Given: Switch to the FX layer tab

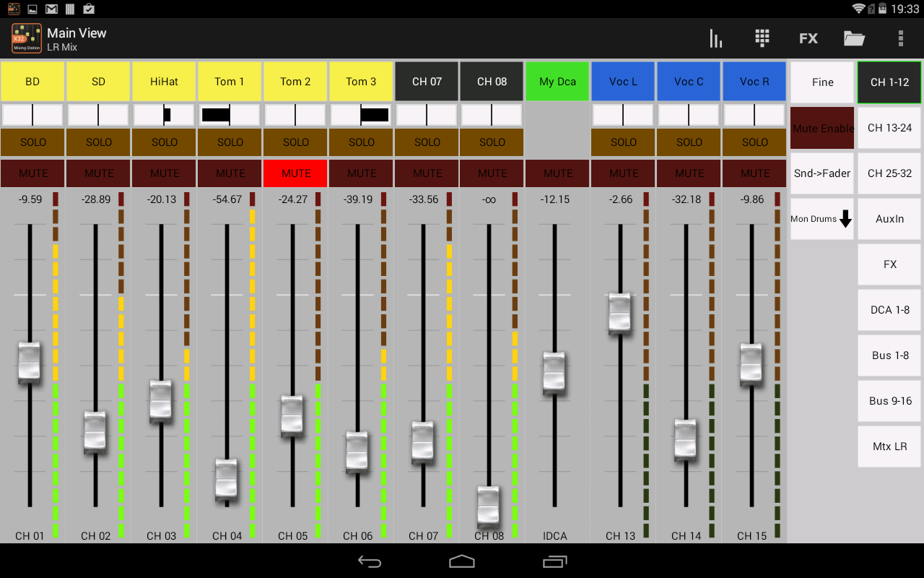Looking at the screenshot, I should [x=889, y=264].
